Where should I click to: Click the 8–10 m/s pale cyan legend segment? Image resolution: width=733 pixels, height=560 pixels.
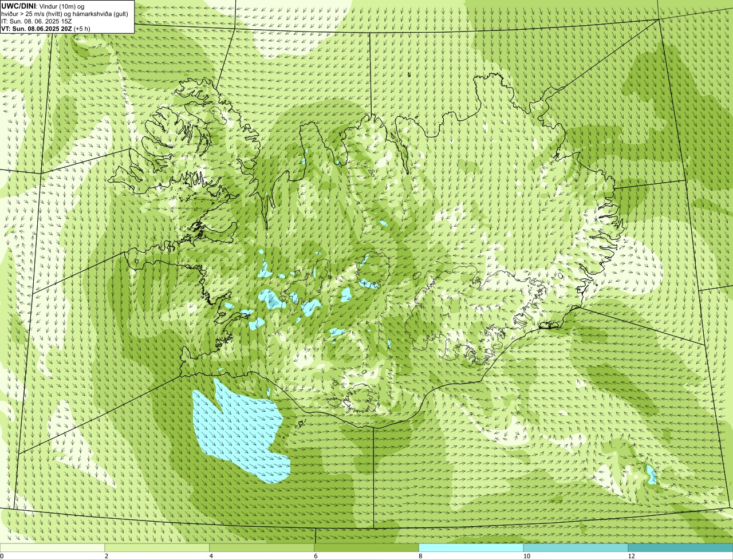(471, 547)
